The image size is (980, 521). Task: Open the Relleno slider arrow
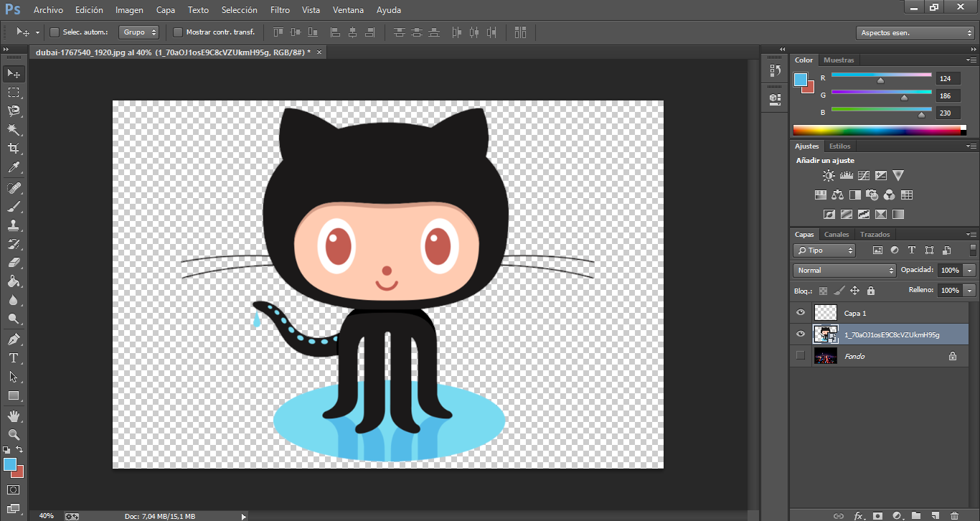click(x=970, y=290)
